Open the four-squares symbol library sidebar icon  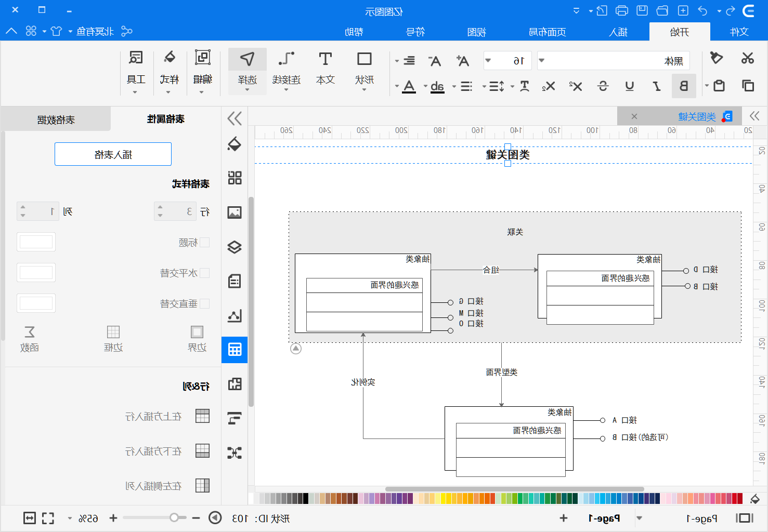coord(235,178)
